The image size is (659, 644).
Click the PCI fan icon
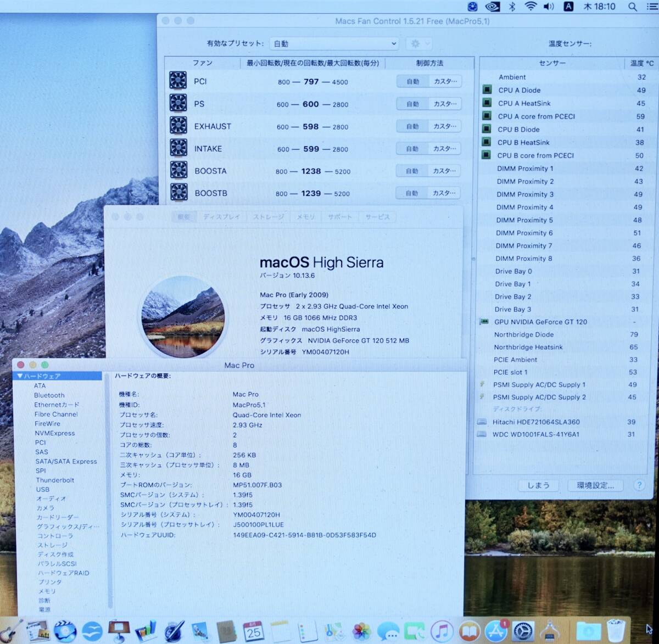[178, 80]
